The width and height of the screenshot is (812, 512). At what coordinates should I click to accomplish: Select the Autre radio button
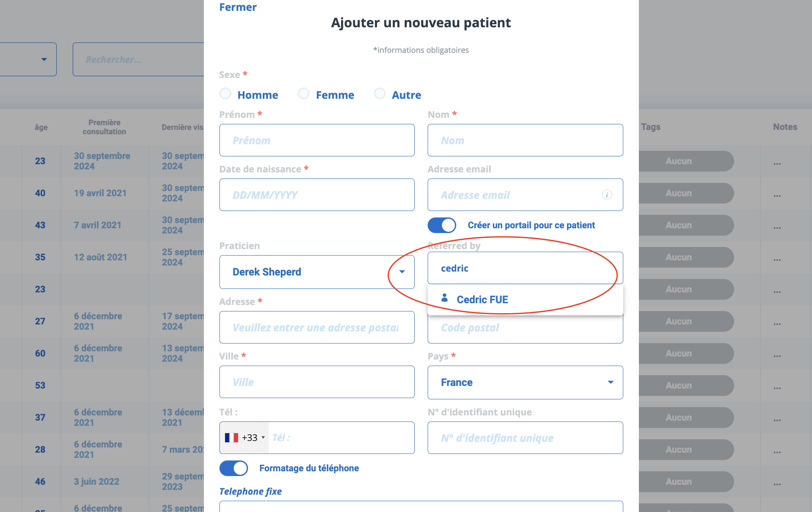click(x=380, y=94)
